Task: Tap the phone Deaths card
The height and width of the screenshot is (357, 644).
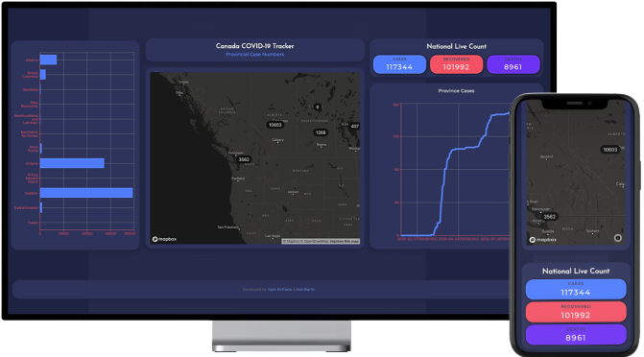Action: (x=576, y=334)
